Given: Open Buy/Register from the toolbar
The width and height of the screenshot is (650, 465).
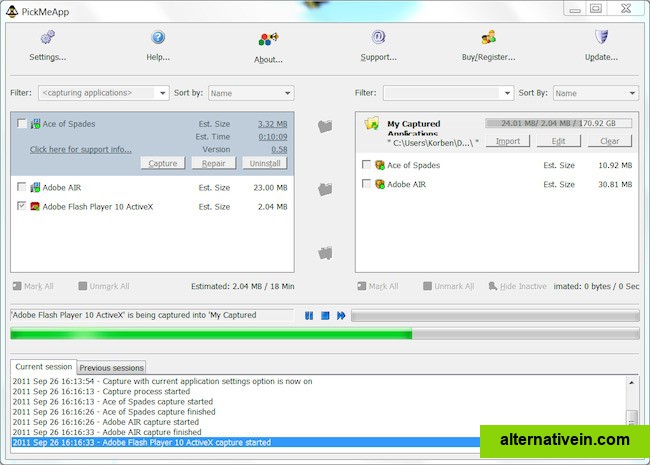Looking at the screenshot, I should tap(489, 39).
